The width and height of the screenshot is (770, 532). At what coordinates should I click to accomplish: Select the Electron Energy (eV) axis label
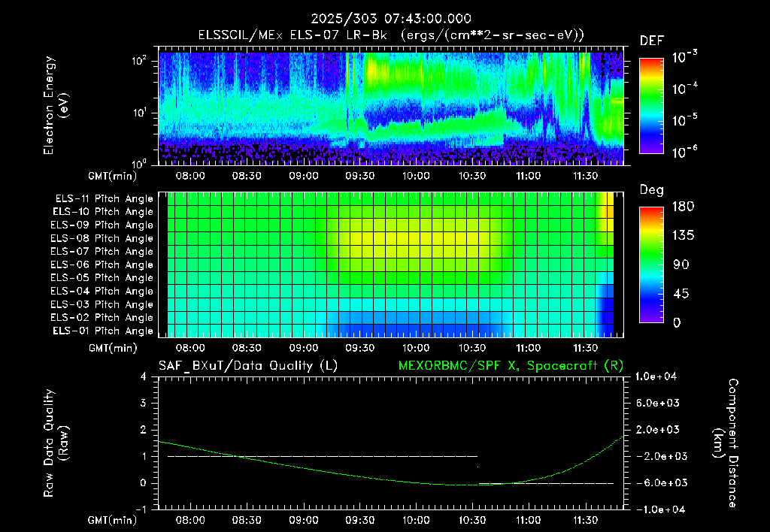[56, 105]
